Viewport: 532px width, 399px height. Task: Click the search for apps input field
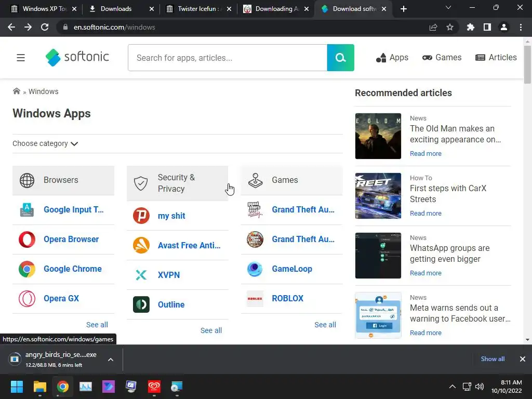[228, 58]
